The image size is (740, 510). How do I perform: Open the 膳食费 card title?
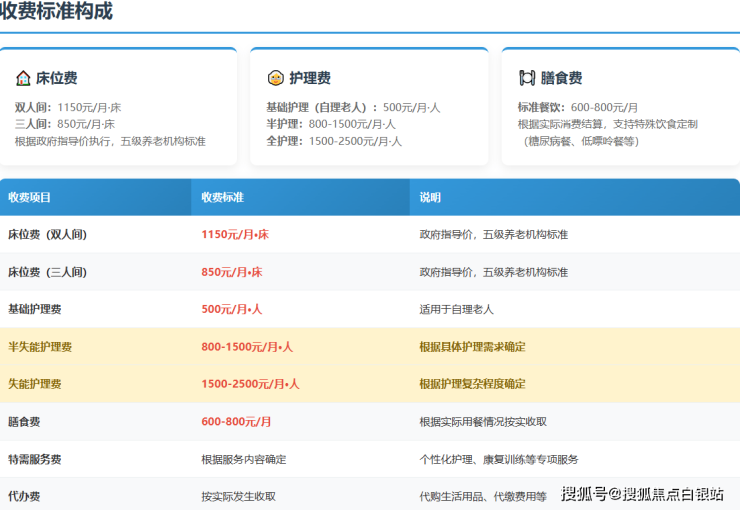[561, 78]
